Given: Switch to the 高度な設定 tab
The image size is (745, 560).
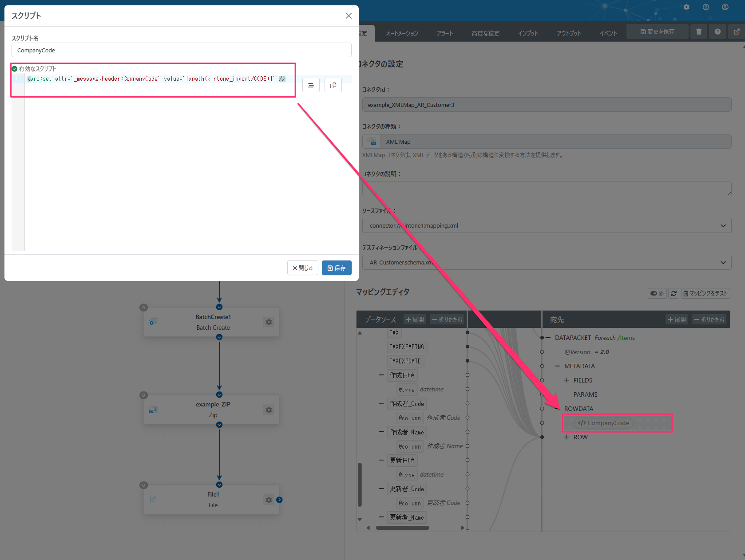Looking at the screenshot, I should pyautogui.click(x=485, y=33).
